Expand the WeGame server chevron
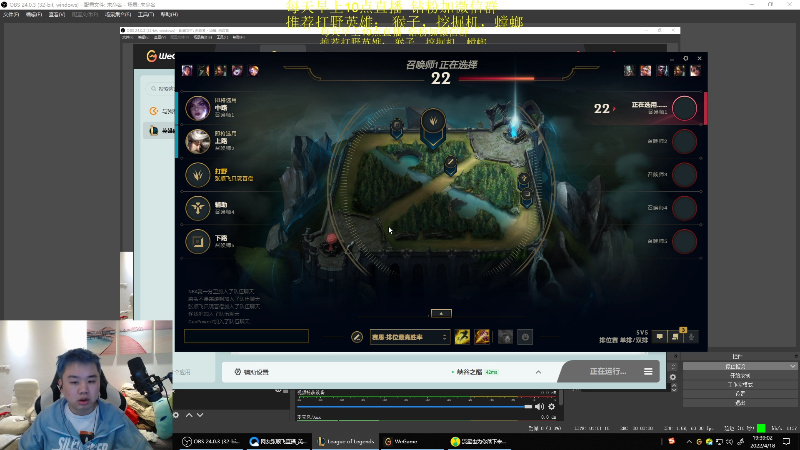This screenshot has height=450, width=800. 538,372
